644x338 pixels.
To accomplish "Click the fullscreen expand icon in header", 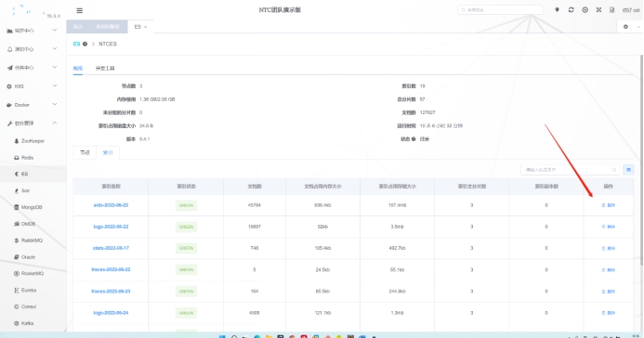I will tap(598, 10).
